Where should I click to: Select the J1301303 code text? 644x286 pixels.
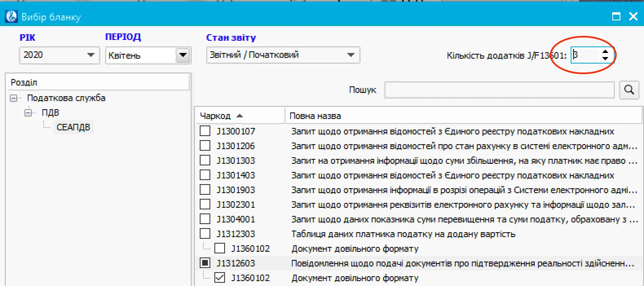tap(236, 161)
